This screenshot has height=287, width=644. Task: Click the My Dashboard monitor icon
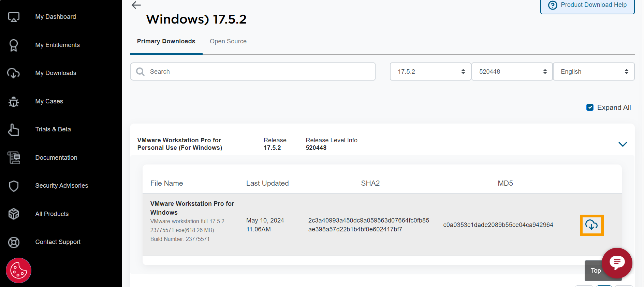[x=14, y=17]
